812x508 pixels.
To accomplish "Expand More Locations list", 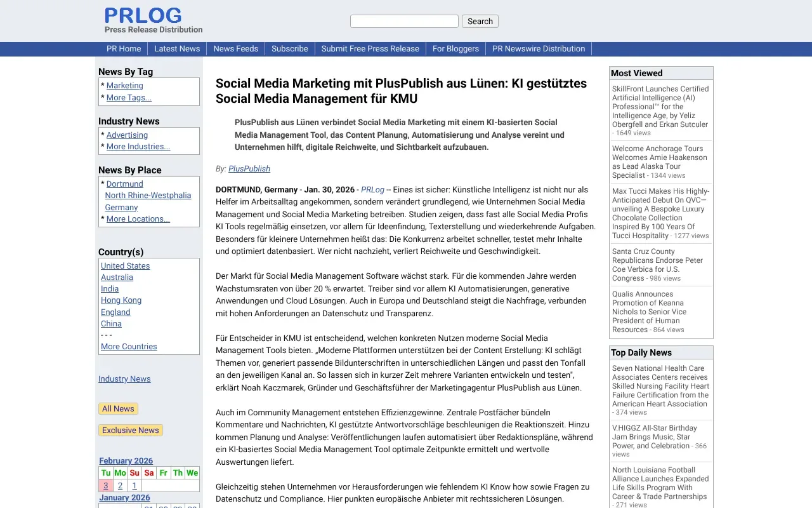I will click(138, 219).
